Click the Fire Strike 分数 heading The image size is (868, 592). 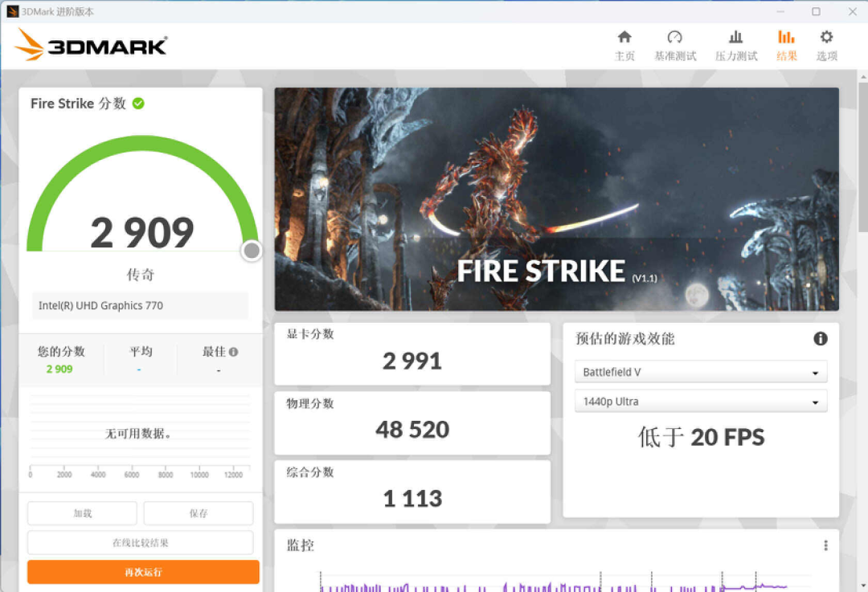[78, 104]
